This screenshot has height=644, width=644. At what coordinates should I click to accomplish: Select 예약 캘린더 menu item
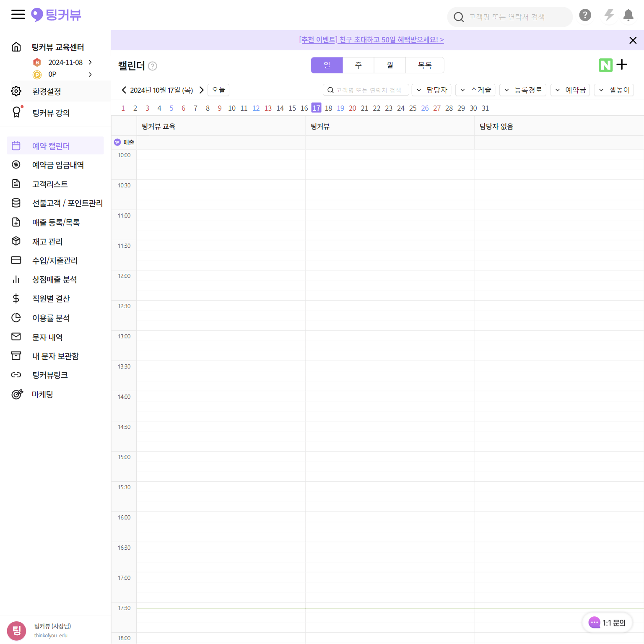click(x=55, y=145)
